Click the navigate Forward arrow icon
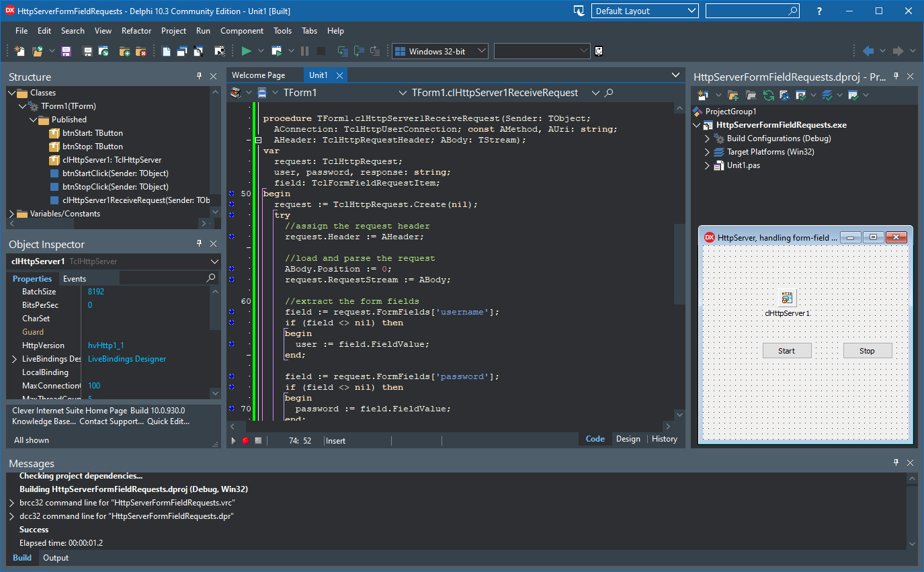The width and height of the screenshot is (924, 572). [898, 51]
